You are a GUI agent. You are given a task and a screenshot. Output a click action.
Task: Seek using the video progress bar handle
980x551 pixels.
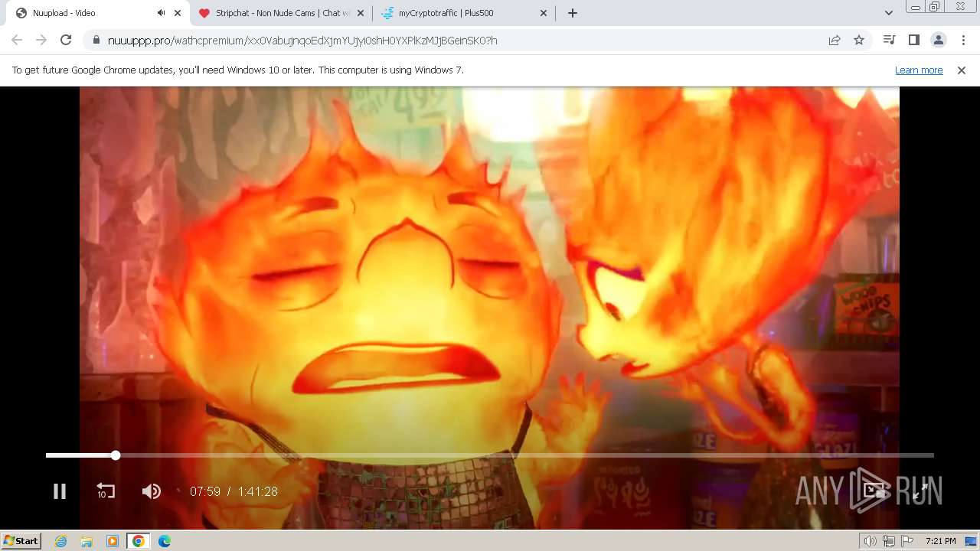point(116,455)
